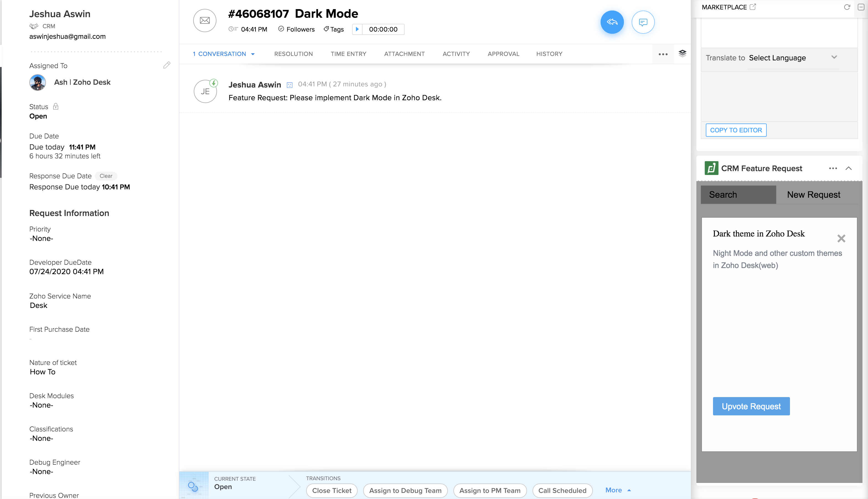The image size is (868, 499).
Task: Click the Upvote Request button
Action: click(751, 407)
